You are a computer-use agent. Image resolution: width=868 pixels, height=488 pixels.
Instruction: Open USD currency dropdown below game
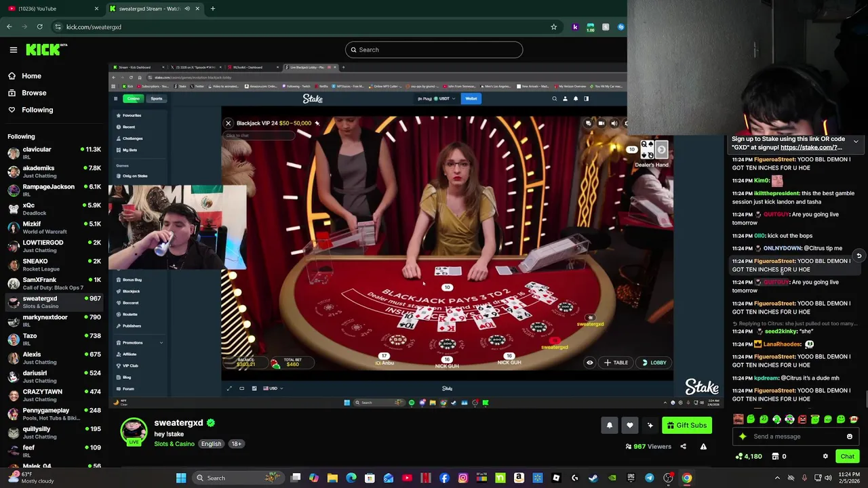[x=273, y=388]
